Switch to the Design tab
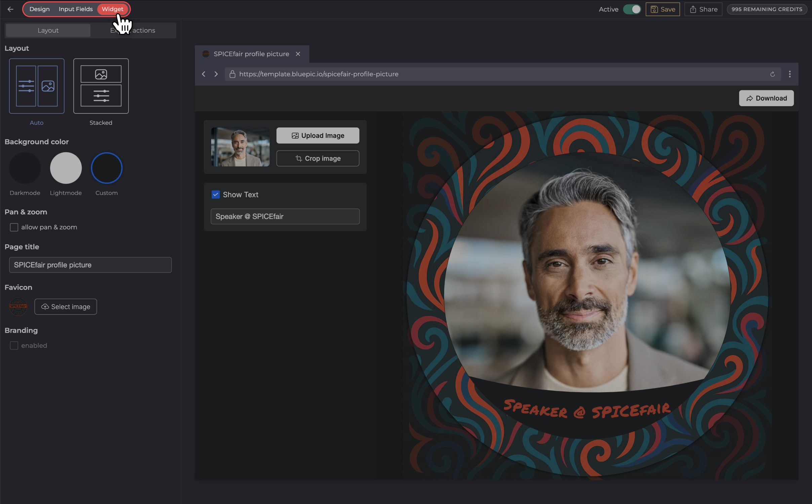 (39, 9)
